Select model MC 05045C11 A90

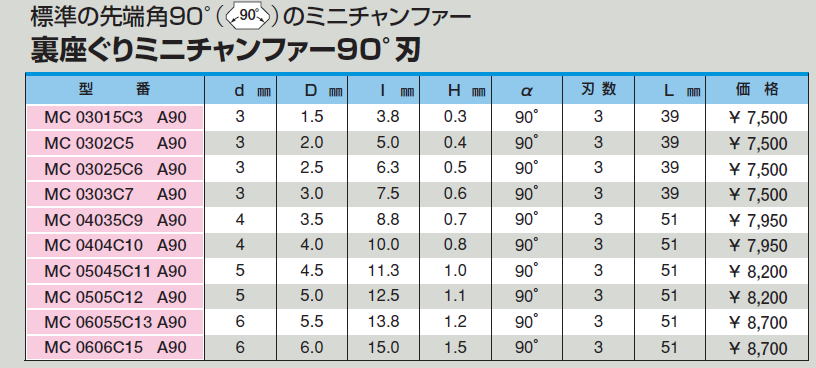(x=114, y=271)
